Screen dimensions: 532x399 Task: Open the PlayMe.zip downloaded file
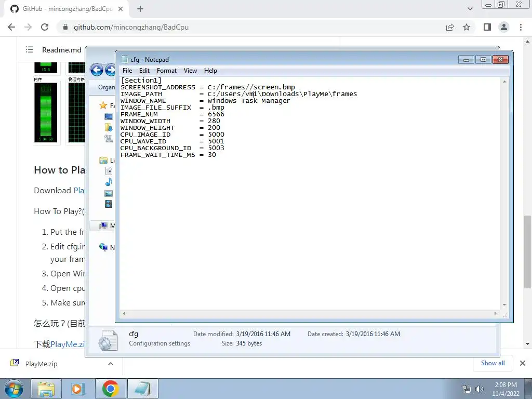tap(41, 364)
